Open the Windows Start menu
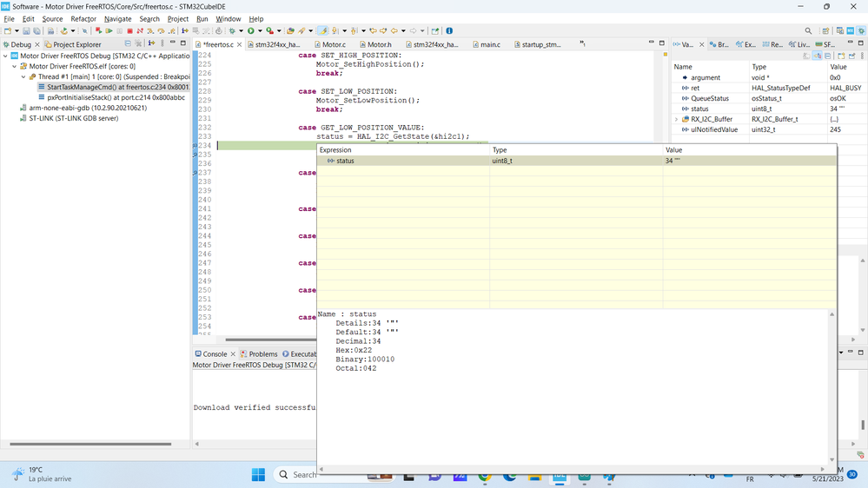 tap(258, 474)
